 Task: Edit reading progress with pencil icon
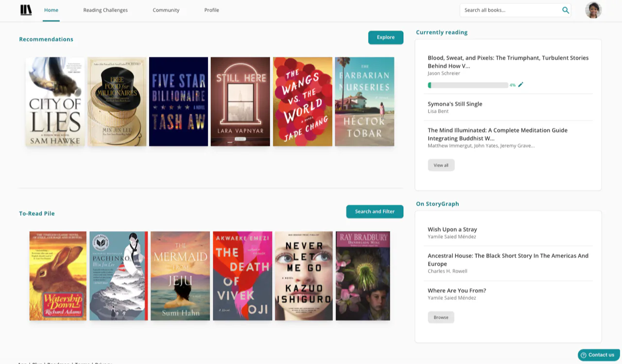pos(520,85)
